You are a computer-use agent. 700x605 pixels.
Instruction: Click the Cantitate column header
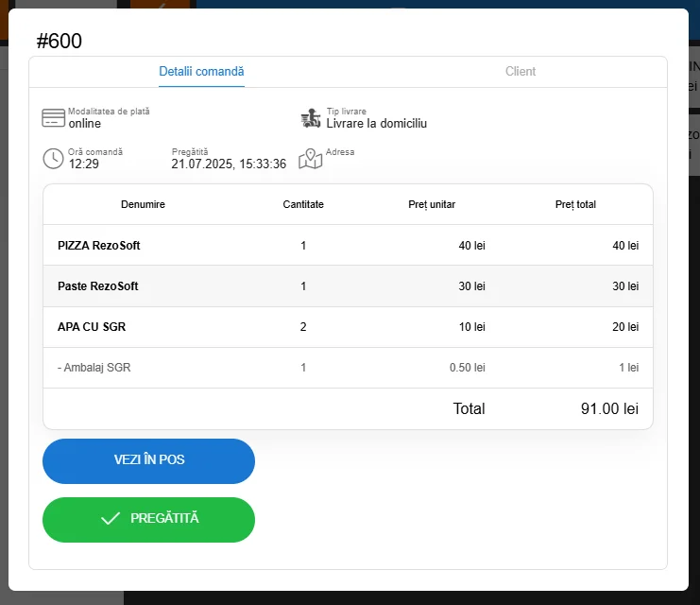(x=303, y=204)
